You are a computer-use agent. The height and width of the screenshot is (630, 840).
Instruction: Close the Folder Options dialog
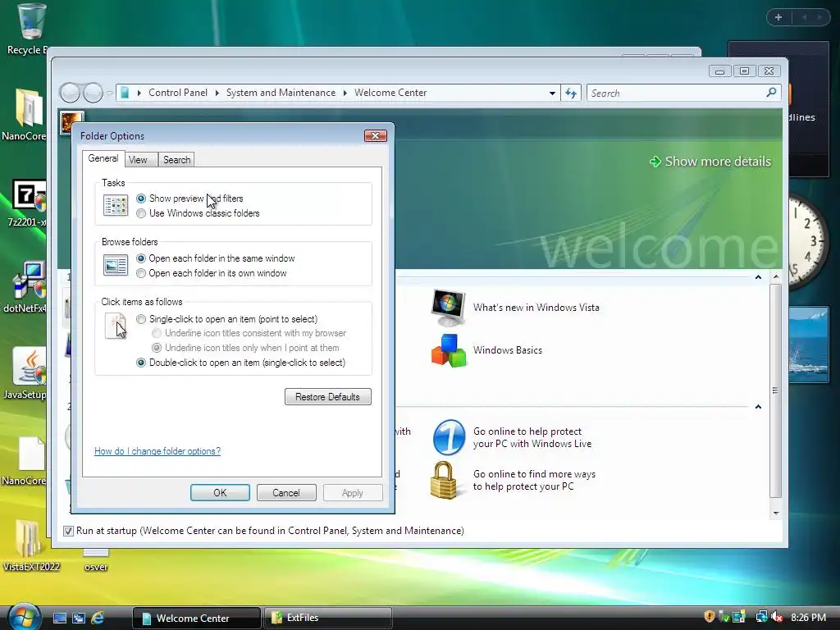tap(375, 136)
